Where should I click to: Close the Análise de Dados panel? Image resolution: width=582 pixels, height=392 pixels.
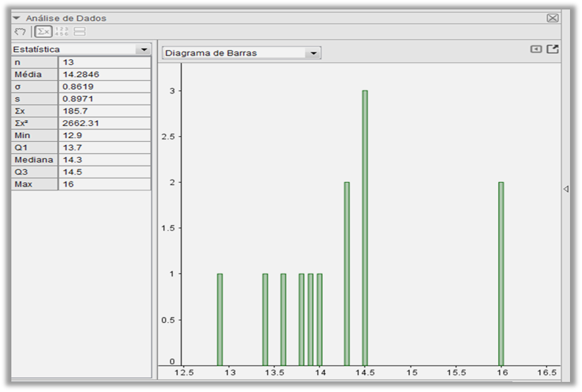pyautogui.click(x=552, y=18)
